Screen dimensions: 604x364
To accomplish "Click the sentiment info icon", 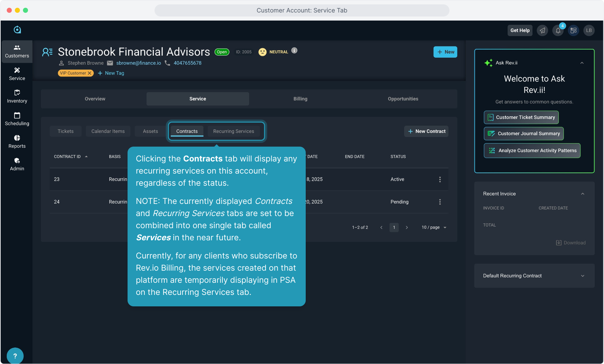I will (x=294, y=51).
